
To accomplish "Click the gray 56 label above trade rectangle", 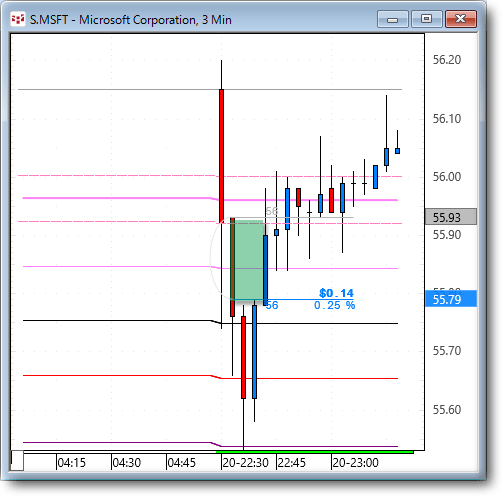I will click(272, 211).
